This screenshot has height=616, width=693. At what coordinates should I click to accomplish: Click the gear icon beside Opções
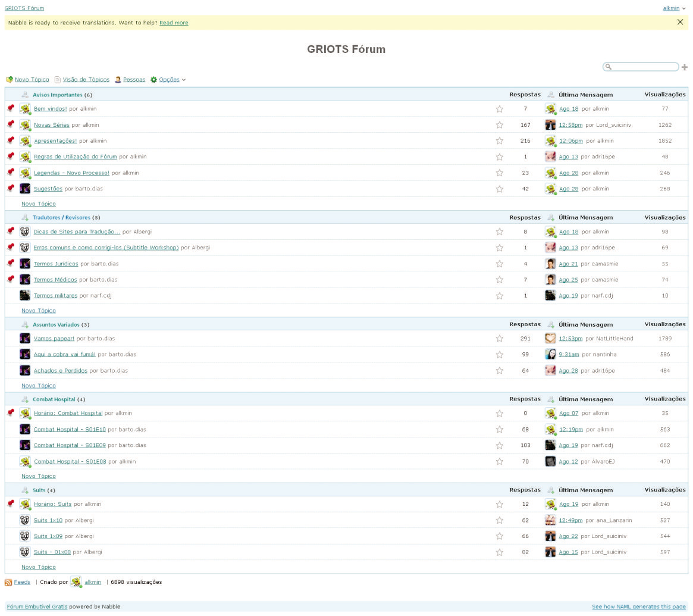pyautogui.click(x=153, y=80)
